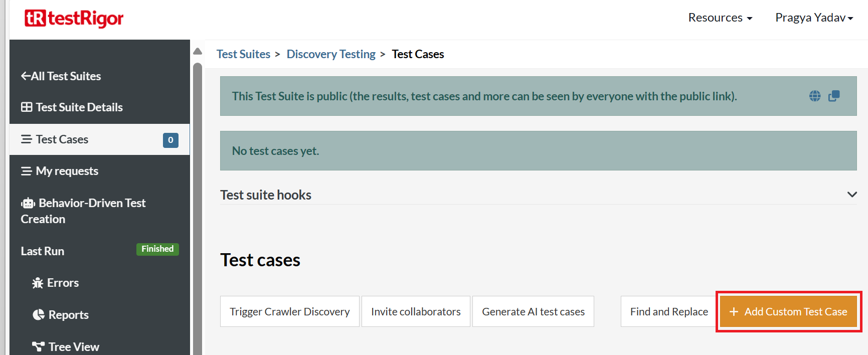
Task: Expand the Test suite hooks section
Action: 851,195
